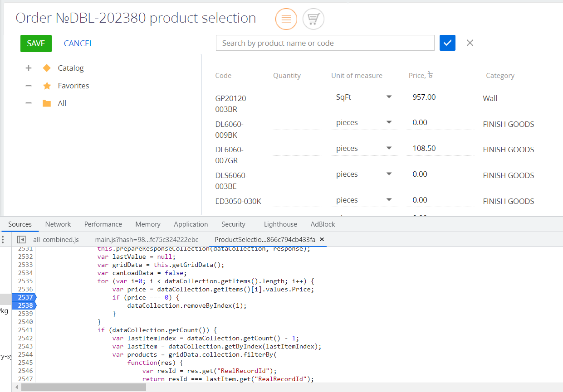The height and width of the screenshot is (392, 563).
Task: Open the Sources DevTools tab
Action: pos(20,224)
